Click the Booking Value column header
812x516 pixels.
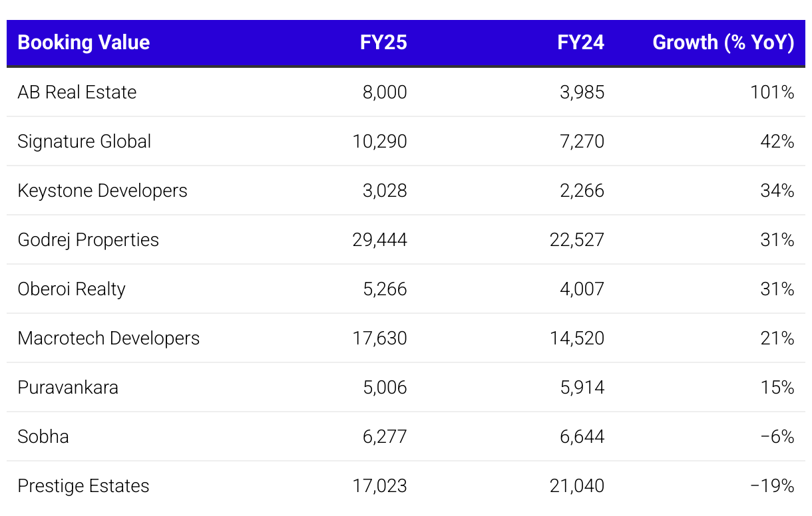[84, 43]
